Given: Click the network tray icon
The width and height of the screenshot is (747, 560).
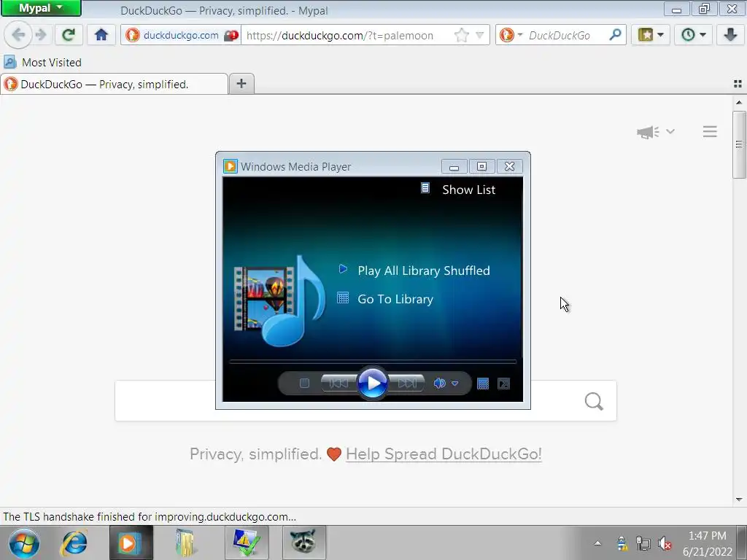Looking at the screenshot, I should point(643,542).
